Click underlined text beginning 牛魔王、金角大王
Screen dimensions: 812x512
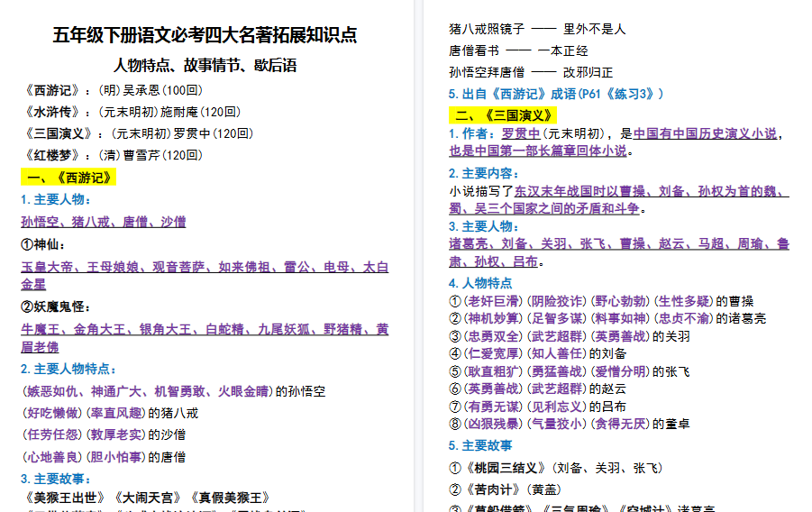(x=205, y=338)
